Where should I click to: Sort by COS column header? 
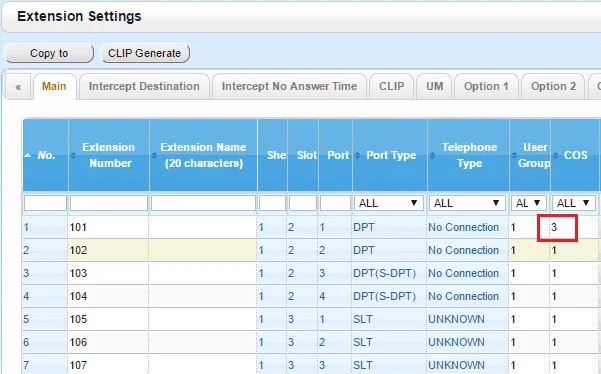[575, 155]
